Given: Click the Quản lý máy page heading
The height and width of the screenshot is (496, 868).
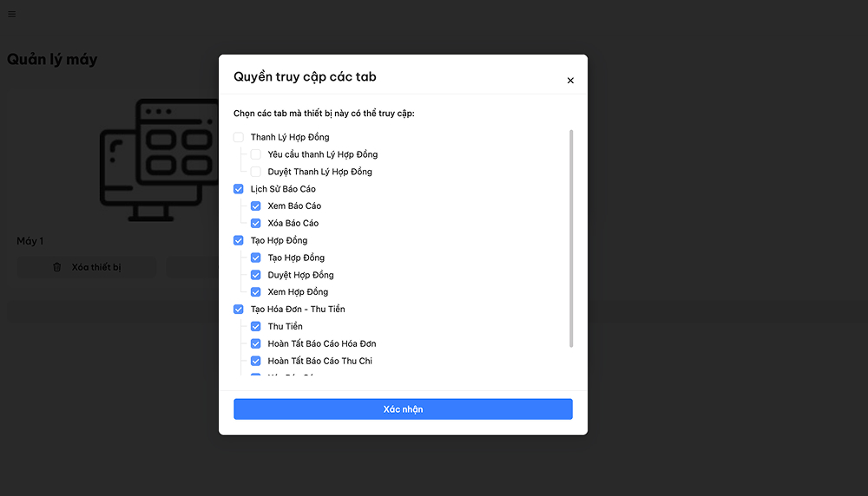Looking at the screenshot, I should point(52,59).
